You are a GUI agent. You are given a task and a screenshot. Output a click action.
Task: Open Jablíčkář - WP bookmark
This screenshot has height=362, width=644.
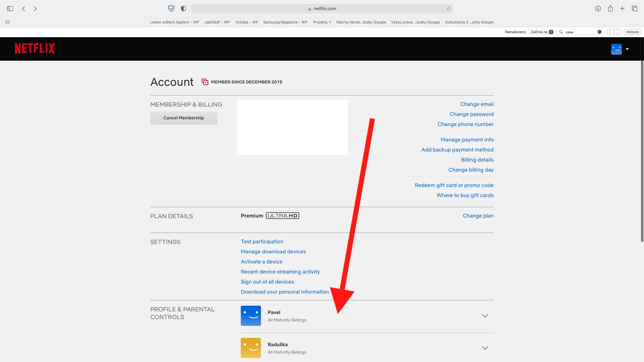click(217, 22)
